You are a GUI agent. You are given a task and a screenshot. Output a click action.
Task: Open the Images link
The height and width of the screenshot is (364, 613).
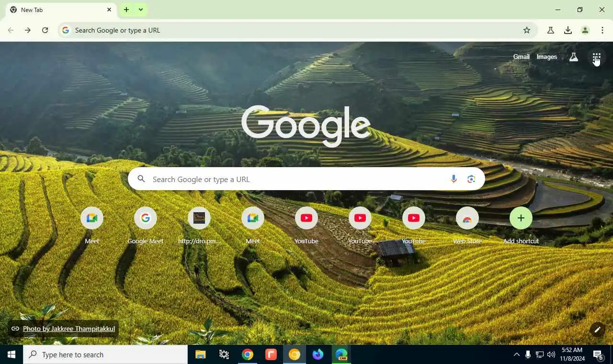coord(546,57)
